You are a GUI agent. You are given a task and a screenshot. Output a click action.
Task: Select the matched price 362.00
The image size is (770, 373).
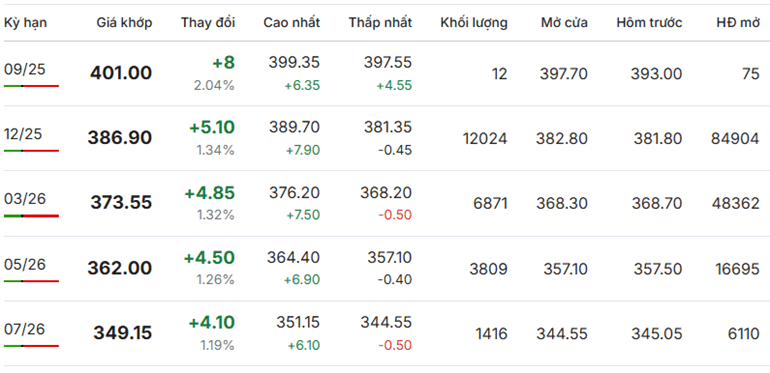point(120,268)
